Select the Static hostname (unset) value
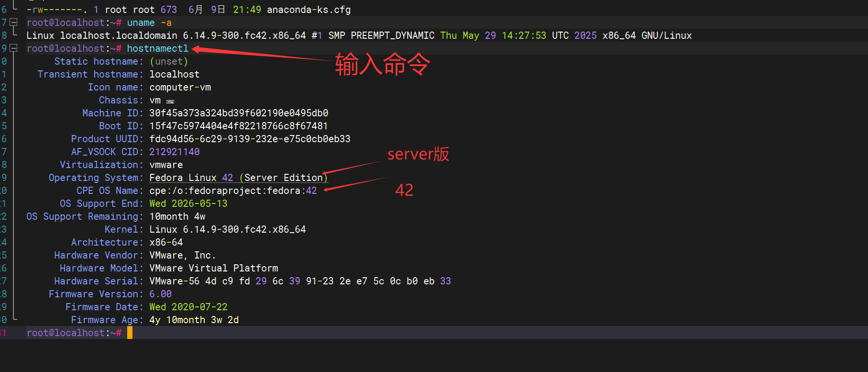The height and width of the screenshot is (372, 868). [x=169, y=61]
